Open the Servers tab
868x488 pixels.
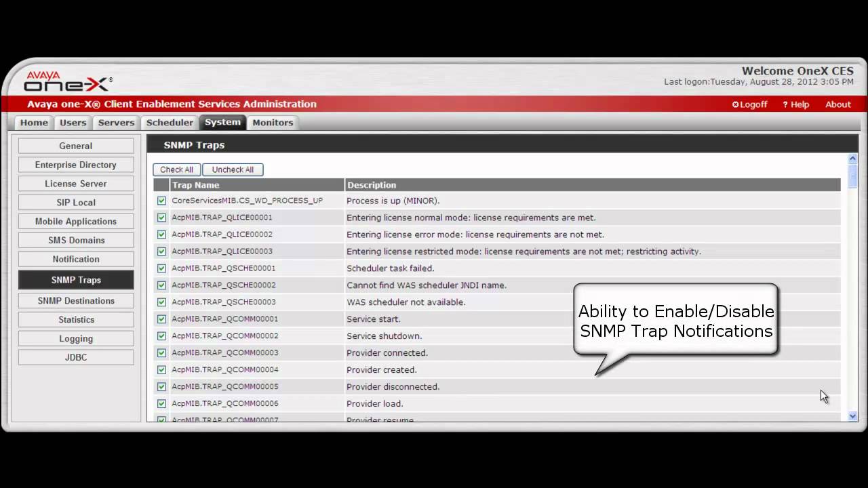[x=116, y=123]
